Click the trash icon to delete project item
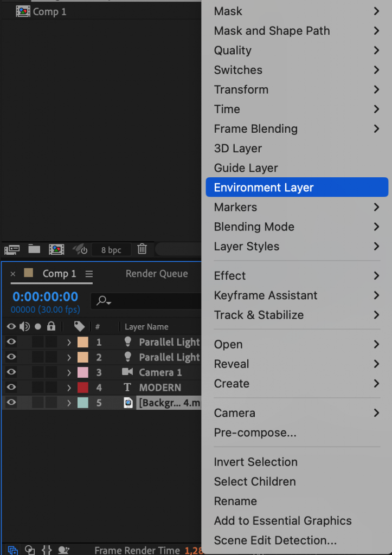The height and width of the screenshot is (555, 392). click(142, 249)
